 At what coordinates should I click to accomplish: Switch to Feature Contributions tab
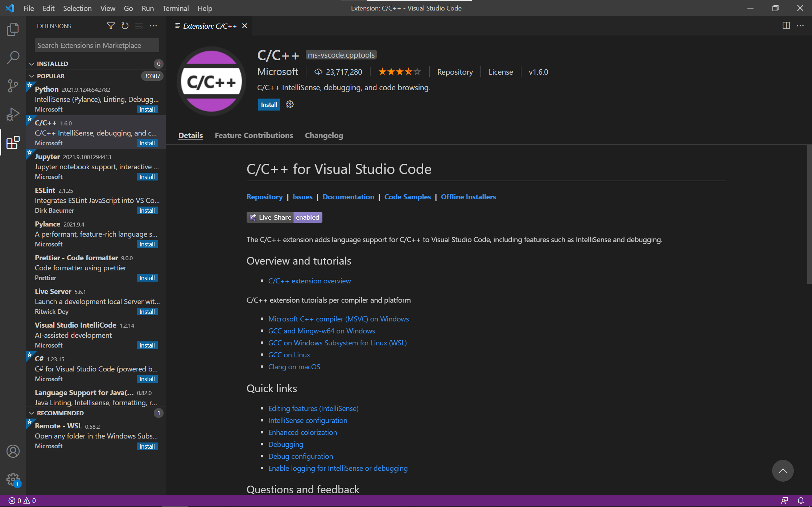coord(254,136)
